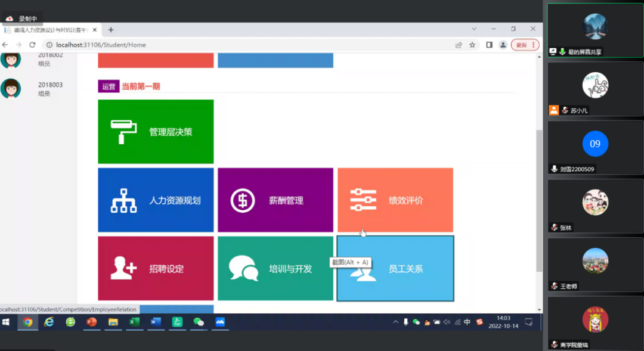Launch Excel from the Windows taskbar
Image resolution: width=644 pixels, height=351 pixels.
[134, 322]
